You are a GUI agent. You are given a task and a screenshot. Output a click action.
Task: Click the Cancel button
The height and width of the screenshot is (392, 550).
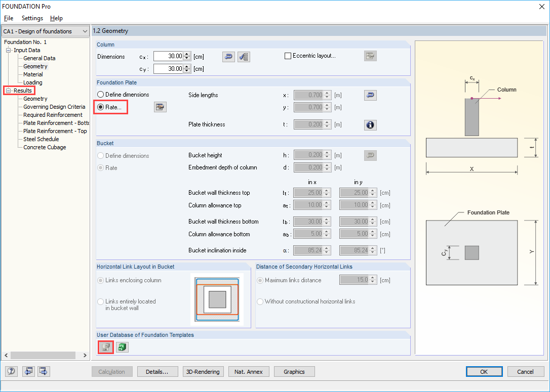coord(526,372)
